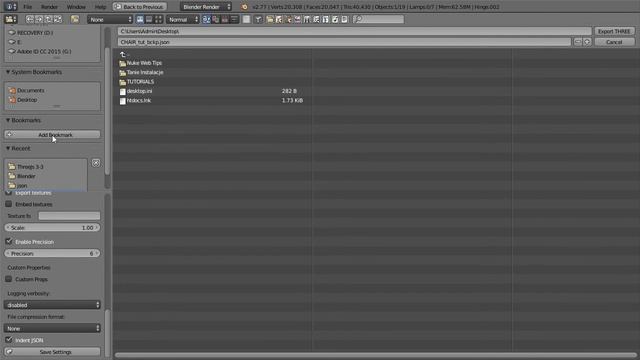Open the Normal display size dropdown

183,19
